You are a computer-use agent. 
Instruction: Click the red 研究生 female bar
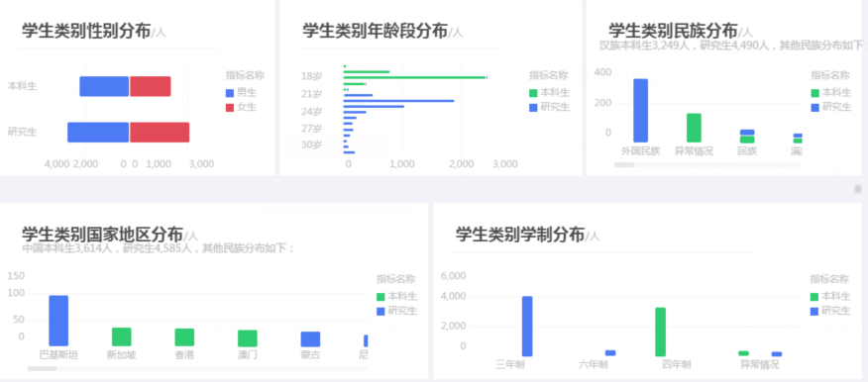[160, 133]
